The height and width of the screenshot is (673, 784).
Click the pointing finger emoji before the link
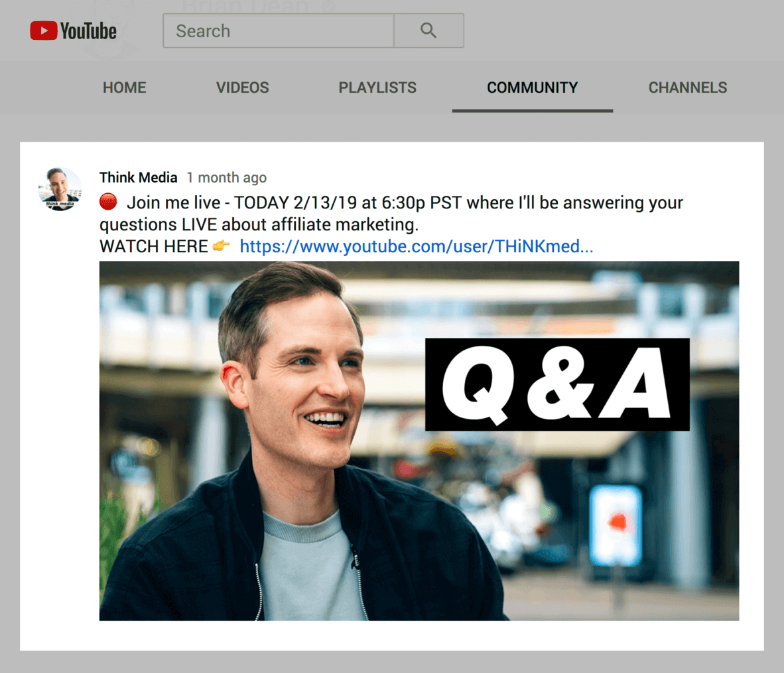point(220,246)
